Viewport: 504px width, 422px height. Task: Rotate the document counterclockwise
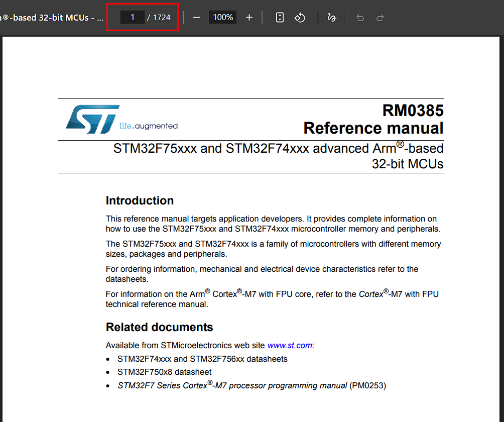coord(300,18)
